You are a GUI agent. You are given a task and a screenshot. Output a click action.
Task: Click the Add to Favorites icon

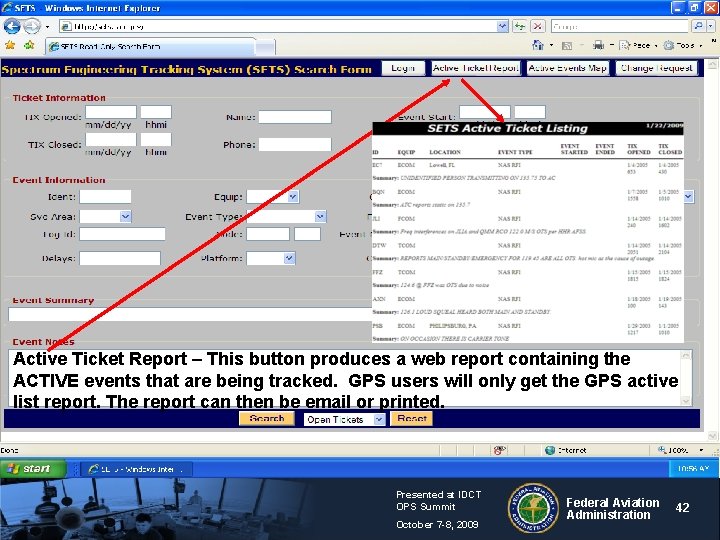click(x=29, y=45)
